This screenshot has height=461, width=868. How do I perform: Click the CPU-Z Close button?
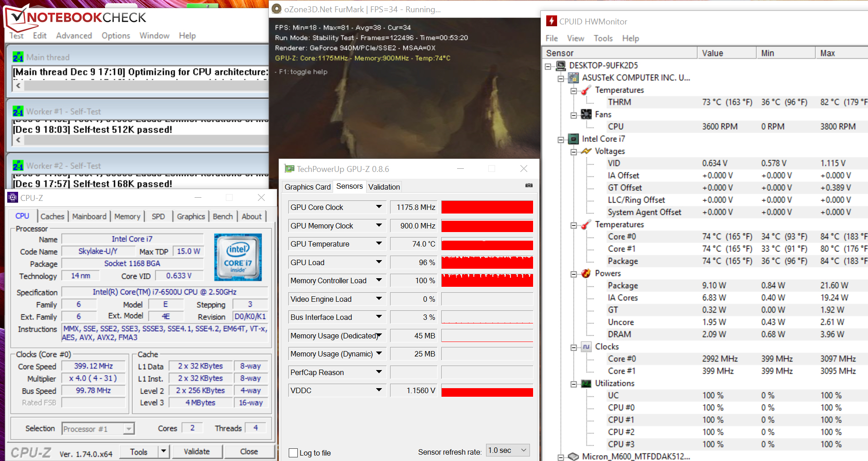coord(249,451)
